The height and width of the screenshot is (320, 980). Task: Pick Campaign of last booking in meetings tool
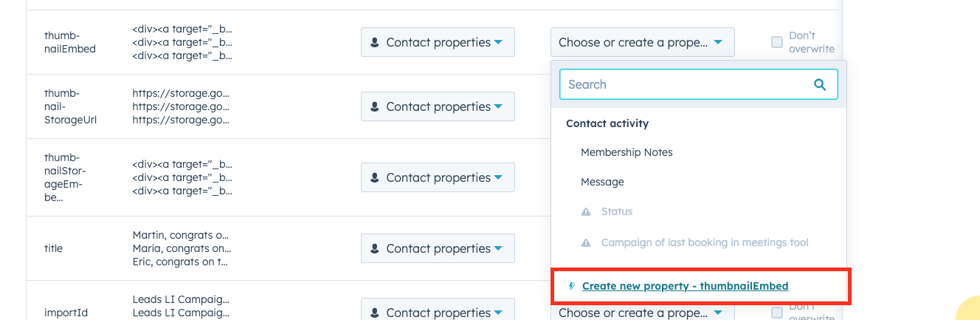pyautogui.click(x=705, y=242)
